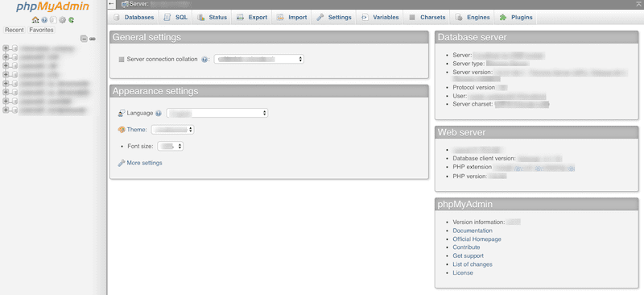Show the Recent tables list
Viewport: 644px width, 295px height.
click(14, 30)
